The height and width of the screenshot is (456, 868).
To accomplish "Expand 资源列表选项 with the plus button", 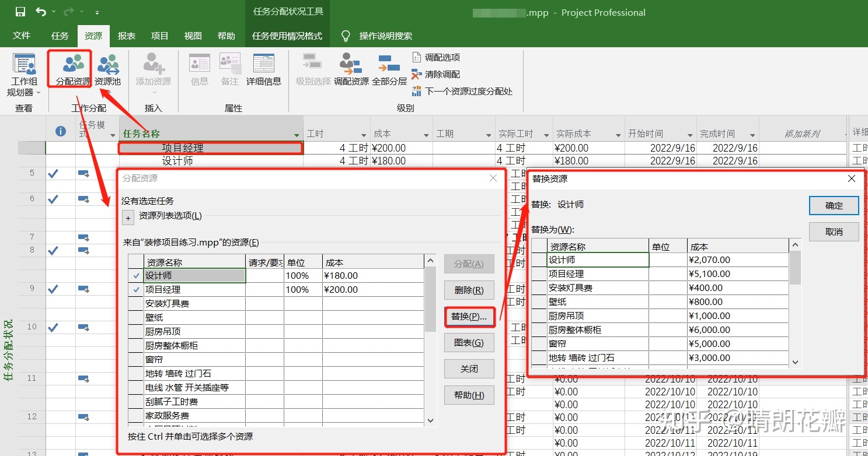I will (128, 218).
